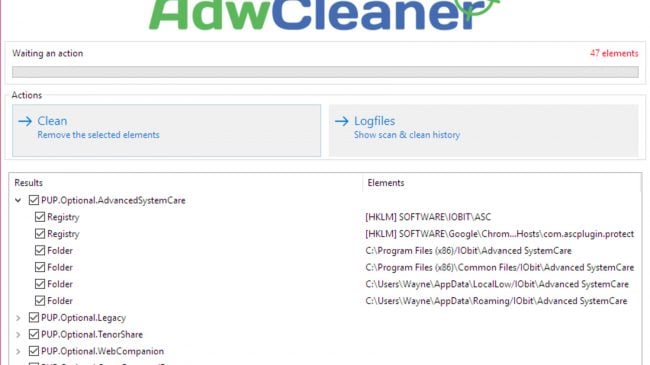
Task: Click 'Remove the selected elements' subtitle text
Action: 98,135
